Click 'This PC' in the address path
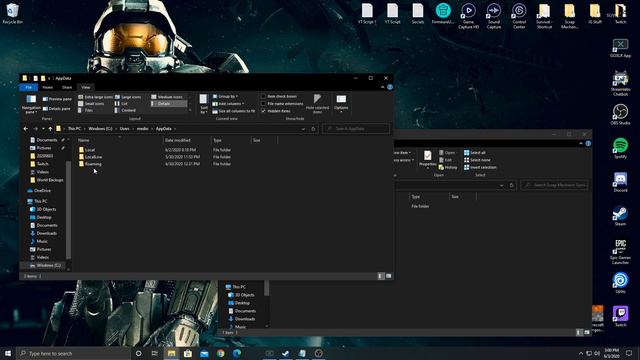The width and height of the screenshot is (640, 360). point(74,129)
